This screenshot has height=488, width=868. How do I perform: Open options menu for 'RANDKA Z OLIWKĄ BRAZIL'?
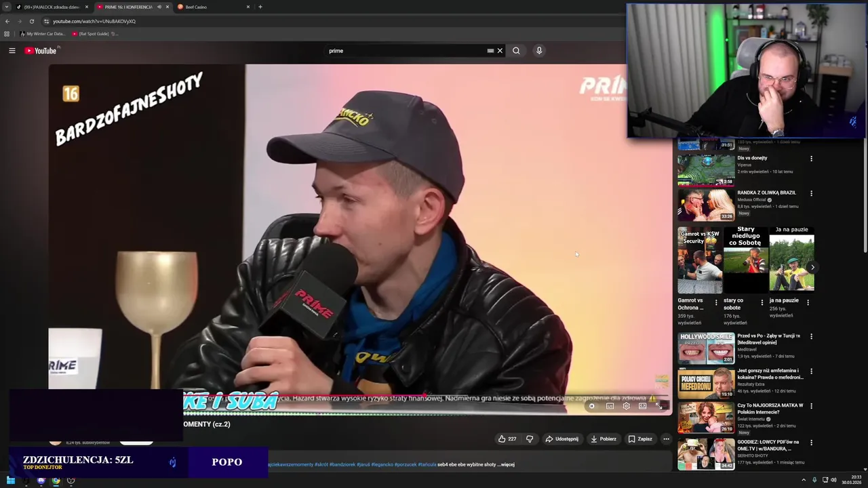click(x=811, y=193)
